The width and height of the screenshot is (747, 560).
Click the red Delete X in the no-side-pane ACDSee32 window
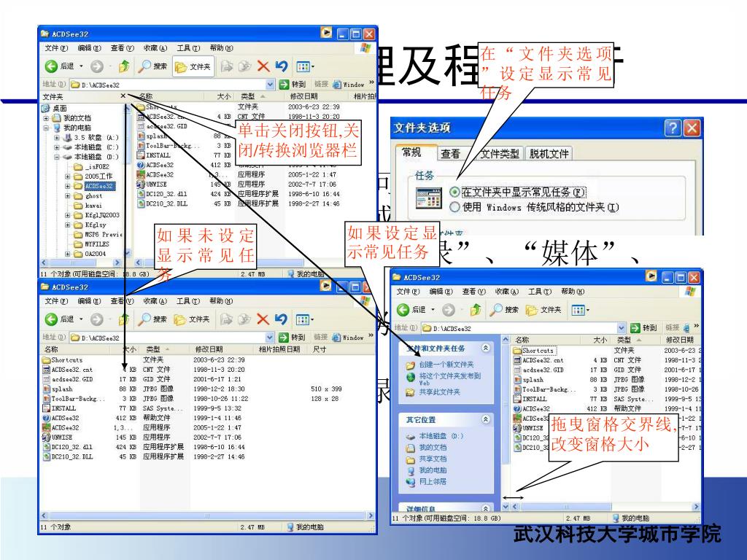coord(263,319)
